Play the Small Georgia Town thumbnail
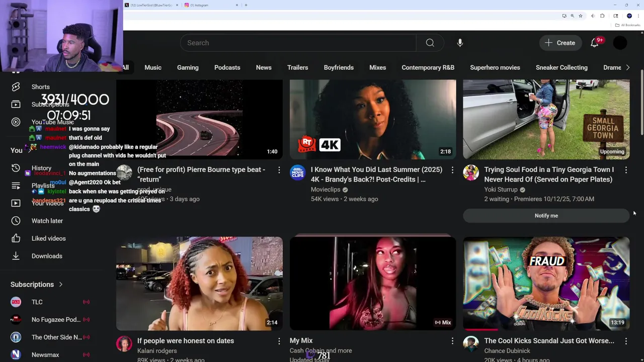 tap(546, 119)
